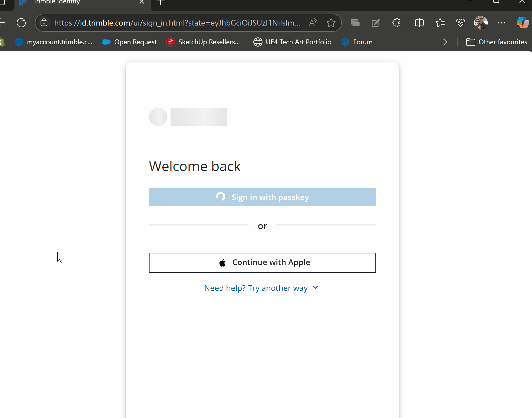Screen dimensions: 532x418
Task: Open browser Settings and more menu
Action: click(502, 23)
